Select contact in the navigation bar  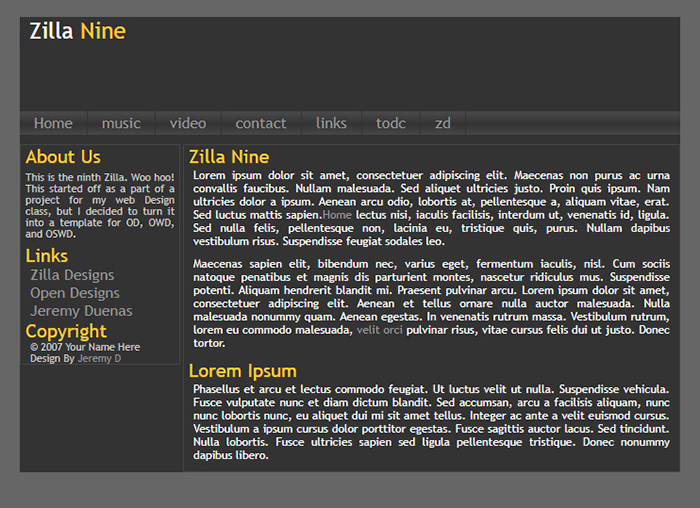click(261, 123)
